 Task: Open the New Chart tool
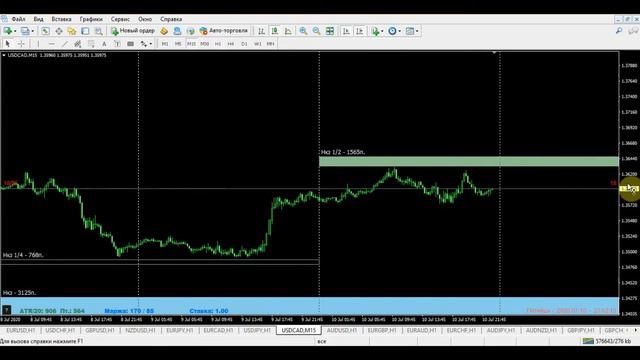pos(7,31)
